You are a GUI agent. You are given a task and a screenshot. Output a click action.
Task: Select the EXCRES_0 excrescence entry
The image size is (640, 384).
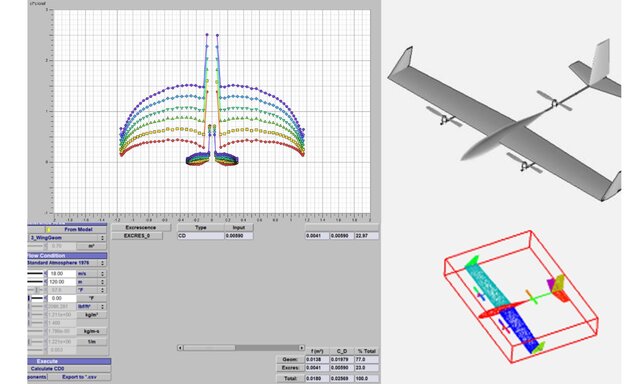coord(137,236)
